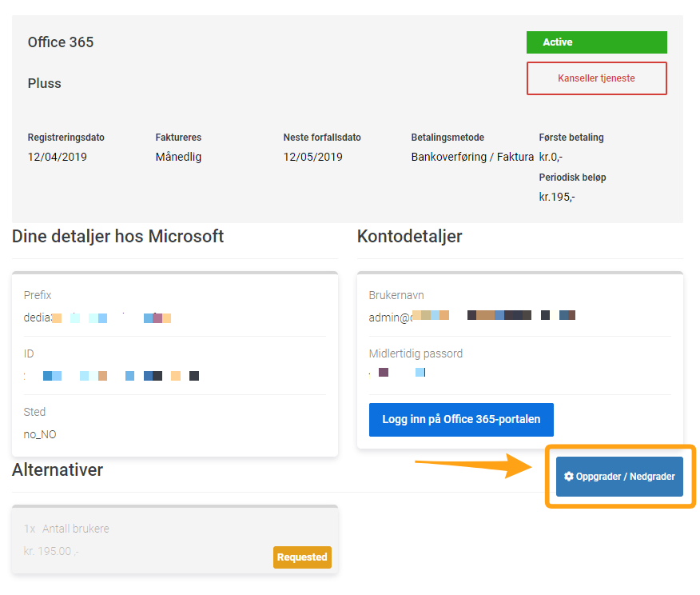Click the Betalingsmetode label

[447, 138]
